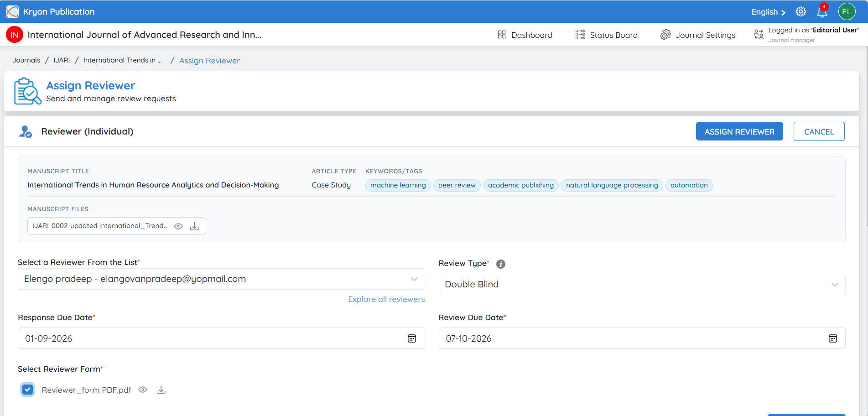
Task: Go to the IJARI breadcrumb
Action: (62, 60)
